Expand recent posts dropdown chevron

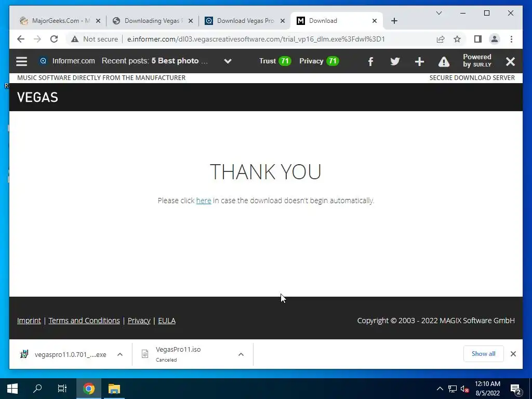[228, 61]
